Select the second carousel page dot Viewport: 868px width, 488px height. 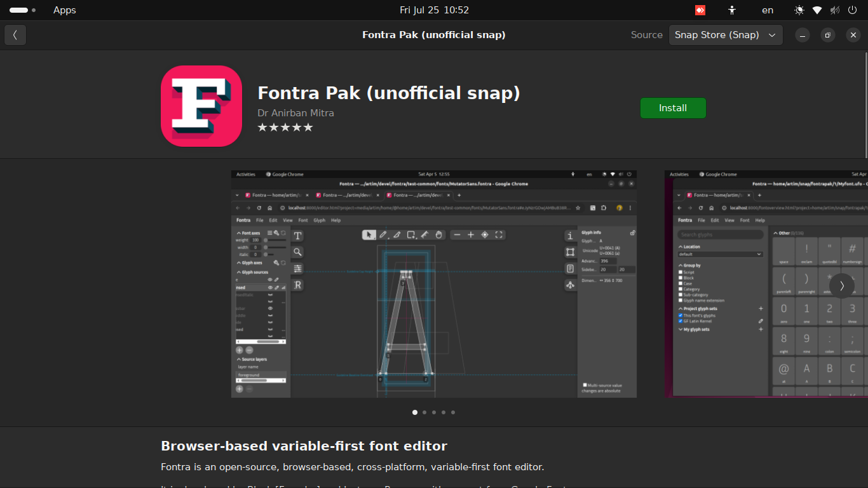coord(424,412)
